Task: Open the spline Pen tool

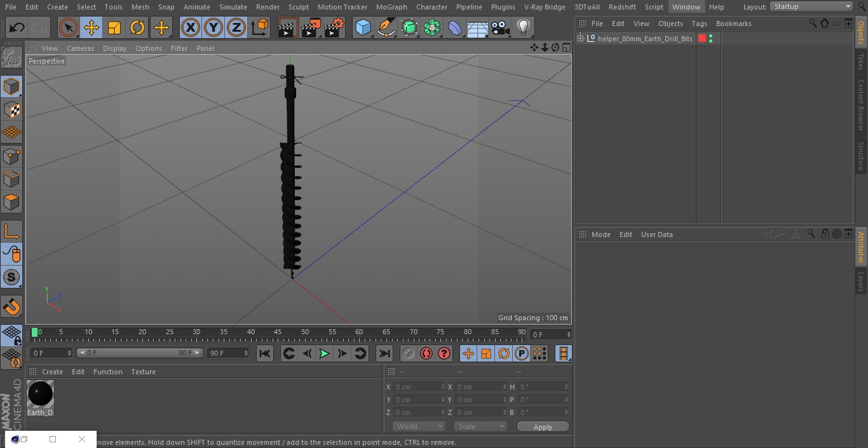Action: [x=386, y=28]
